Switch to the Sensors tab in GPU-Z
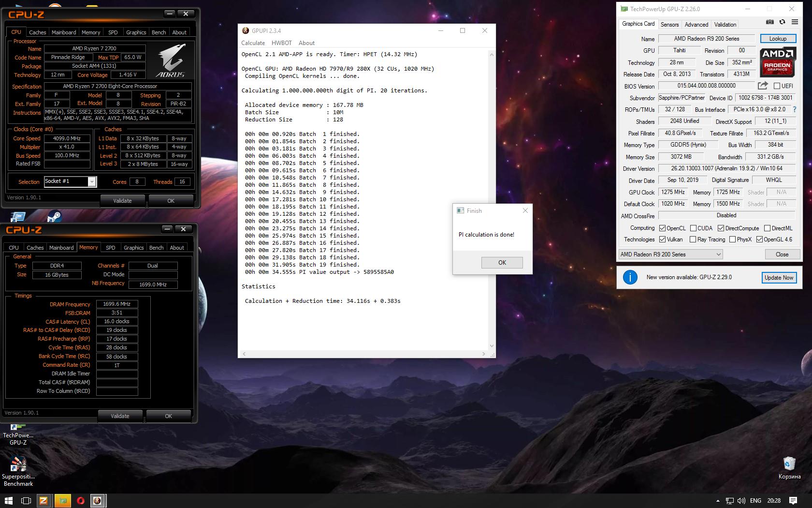Screen dimensions: 812x508 pos(669,24)
